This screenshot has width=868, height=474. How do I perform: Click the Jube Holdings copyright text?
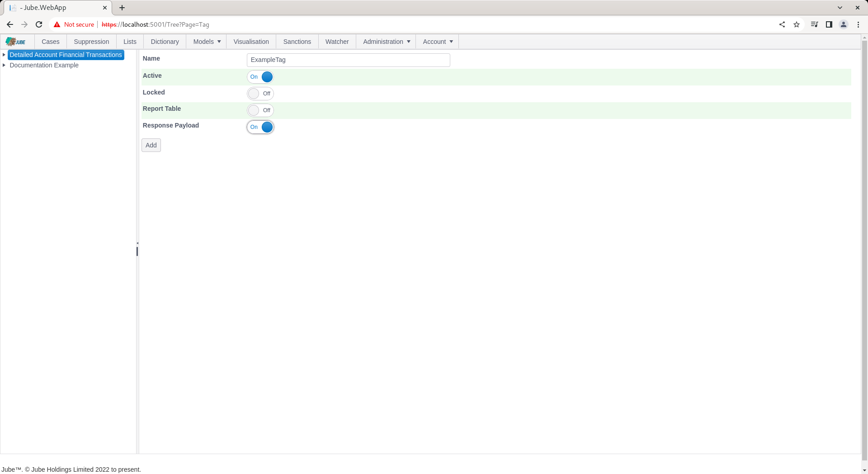pyautogui.click(x=71, y=469)
